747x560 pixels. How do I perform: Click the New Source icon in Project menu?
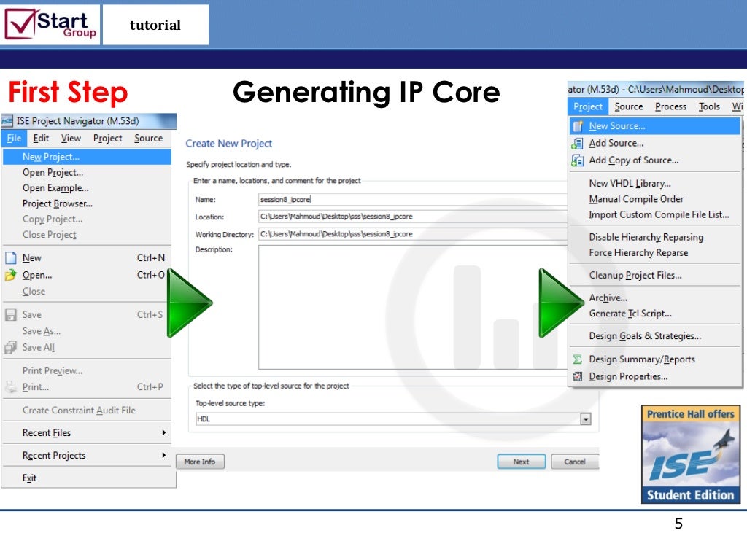(578, 126)
